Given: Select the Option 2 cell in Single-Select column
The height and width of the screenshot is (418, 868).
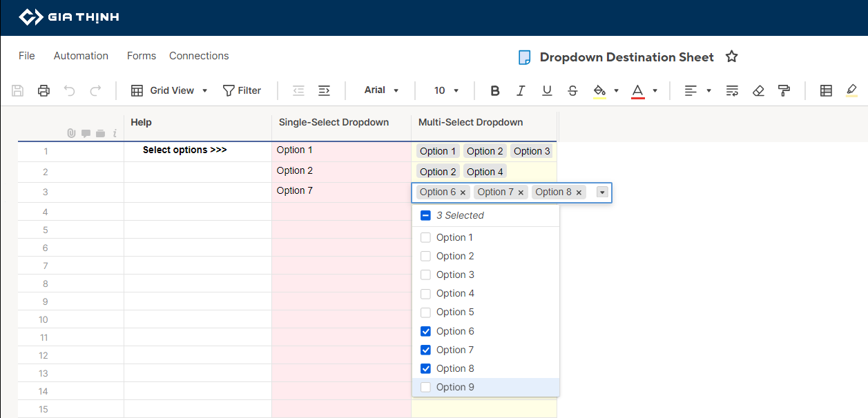Looking at the screenshot, I should point(341,171).
